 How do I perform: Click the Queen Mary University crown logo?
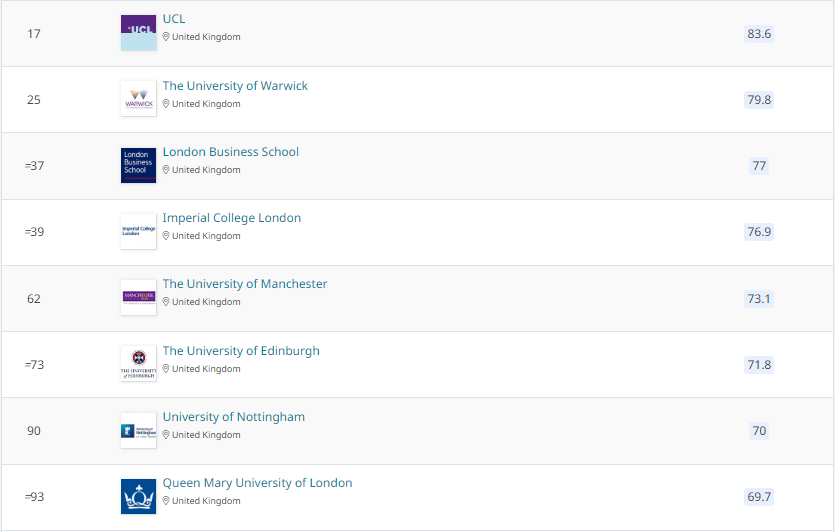click(x=138, y=496)
